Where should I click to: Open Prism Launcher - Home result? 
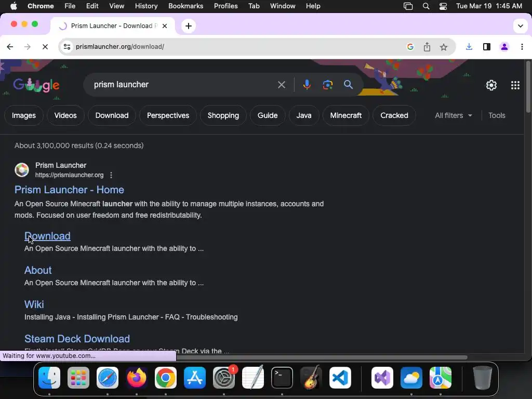pyautogui.click(x=69, y=190)
